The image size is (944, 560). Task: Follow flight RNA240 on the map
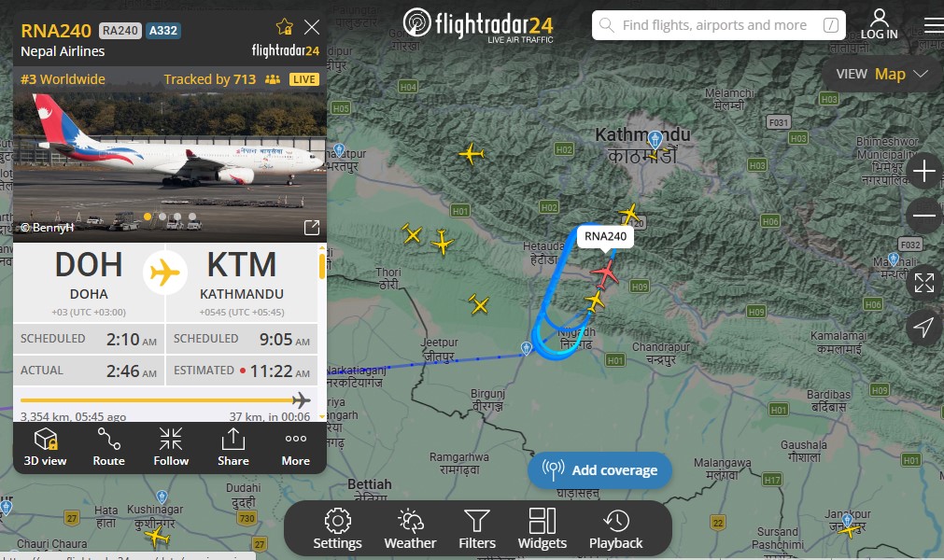(171, 447)
